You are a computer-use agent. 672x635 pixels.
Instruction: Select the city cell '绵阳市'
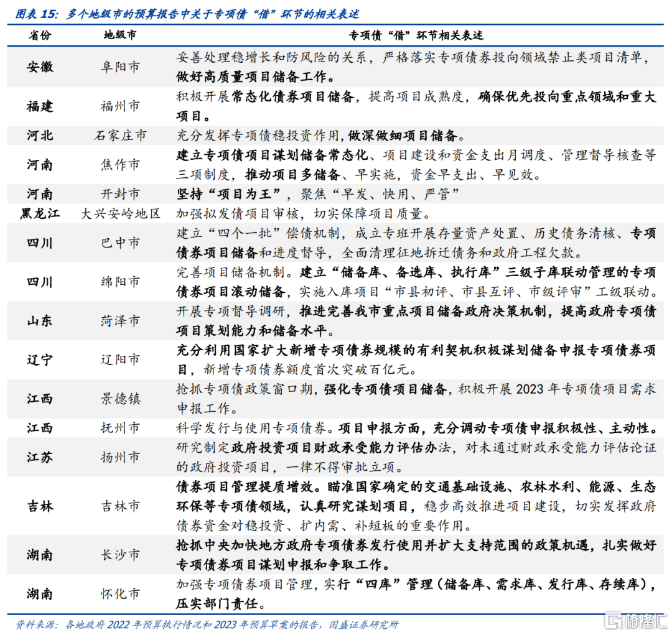[x=120, y=282]
